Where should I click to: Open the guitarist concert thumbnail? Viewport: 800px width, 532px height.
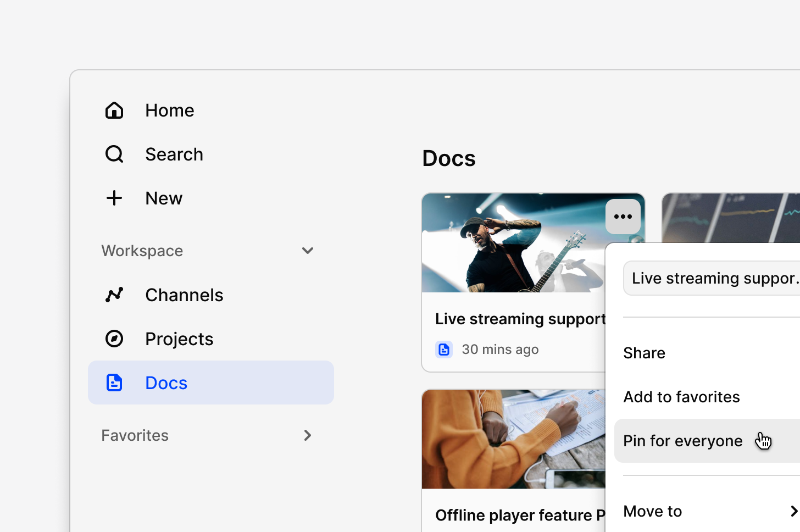pos(513,243)
